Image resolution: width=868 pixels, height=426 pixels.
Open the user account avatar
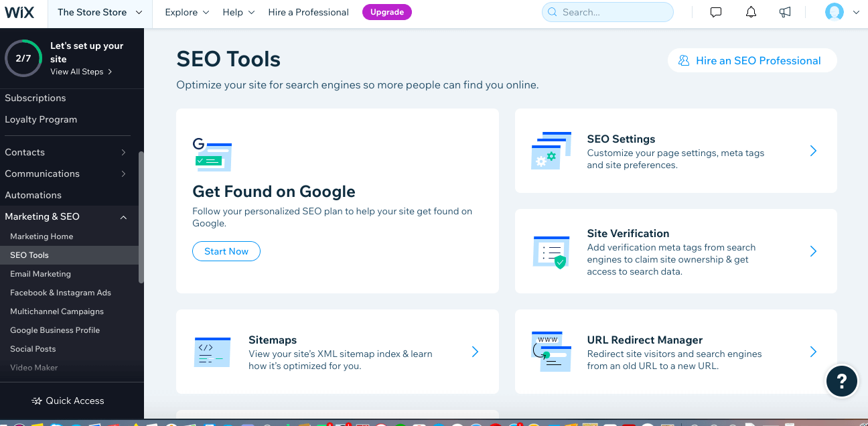(834, 13)
